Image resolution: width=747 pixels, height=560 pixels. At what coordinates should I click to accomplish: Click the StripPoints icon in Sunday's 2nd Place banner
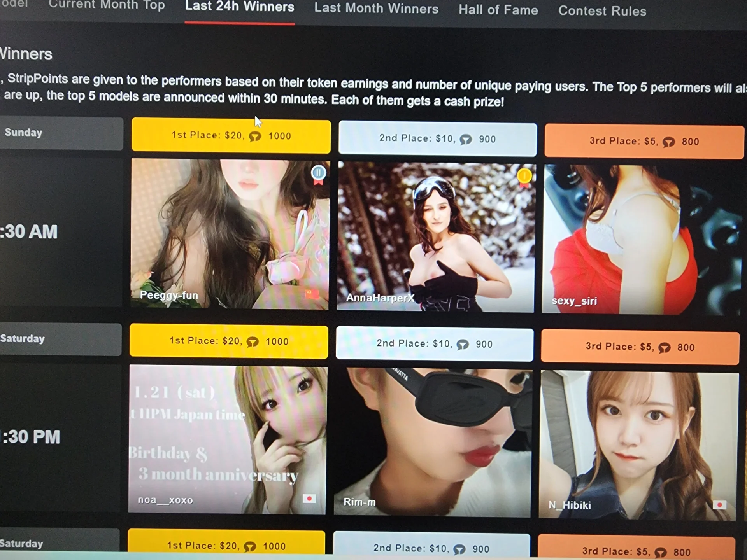(466, 140)
